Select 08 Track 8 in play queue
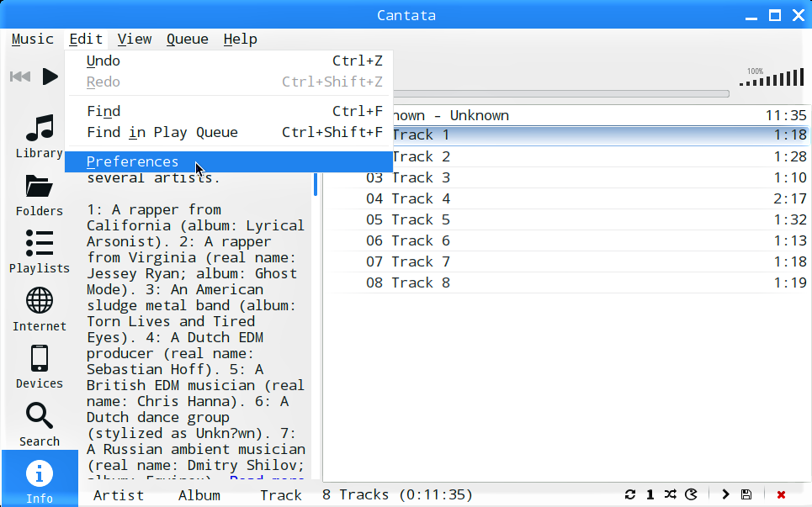Viewport: 812px width, 507px height. (x=567, y=283)
